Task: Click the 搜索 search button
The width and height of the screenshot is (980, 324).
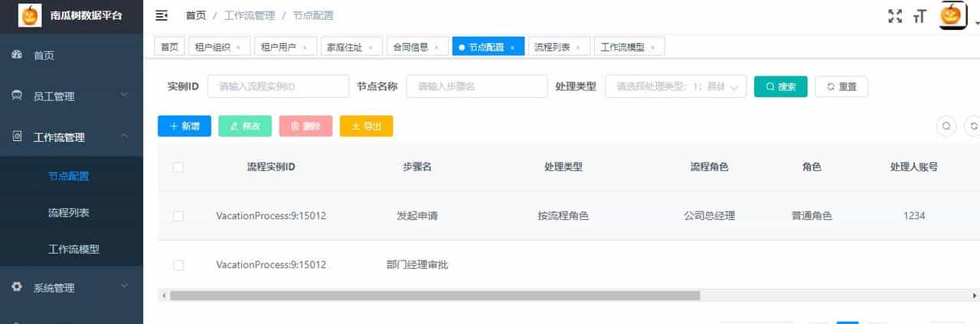Action: [780, 87]
